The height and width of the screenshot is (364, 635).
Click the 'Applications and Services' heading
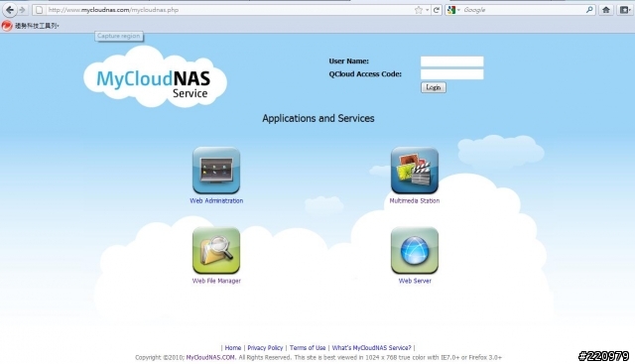318,118
